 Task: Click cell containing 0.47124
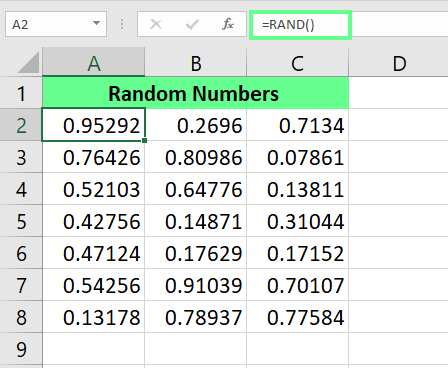pos(94,253)
